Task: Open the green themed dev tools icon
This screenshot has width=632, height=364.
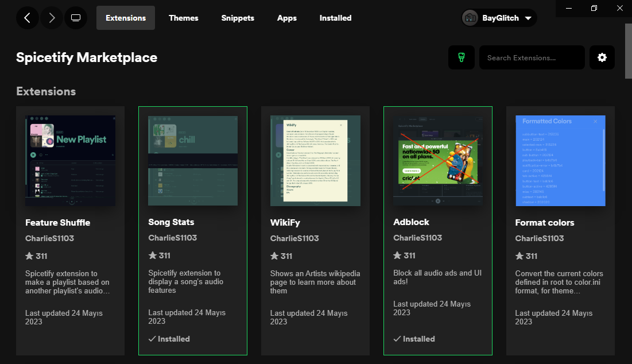Action: (461, 57)
